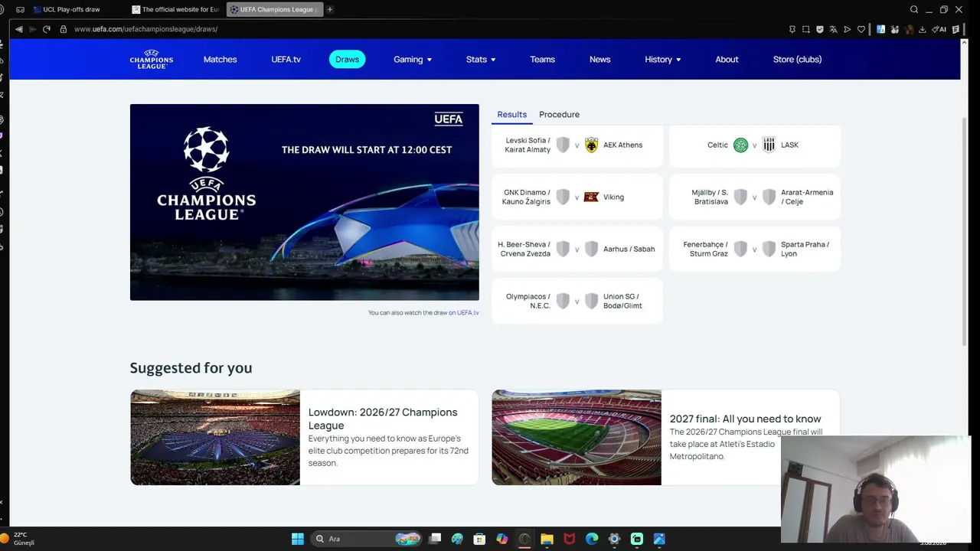This screenshot has width=980, height=551.
Task: Select the Sparta Praha / Lyon team text
Action: [x=805, y=249]
